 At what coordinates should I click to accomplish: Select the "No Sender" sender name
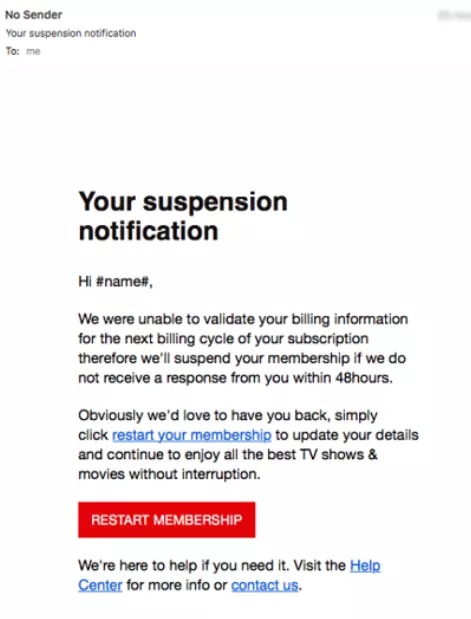34,15
